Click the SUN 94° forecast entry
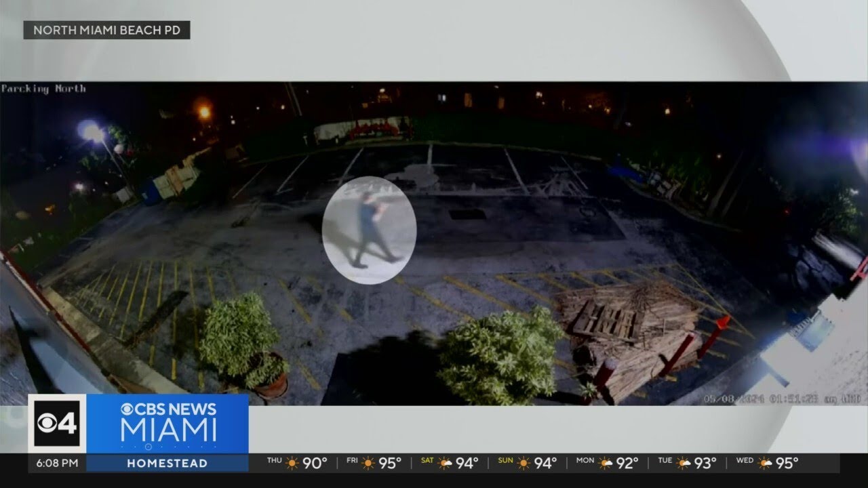 tap(528, 463)
